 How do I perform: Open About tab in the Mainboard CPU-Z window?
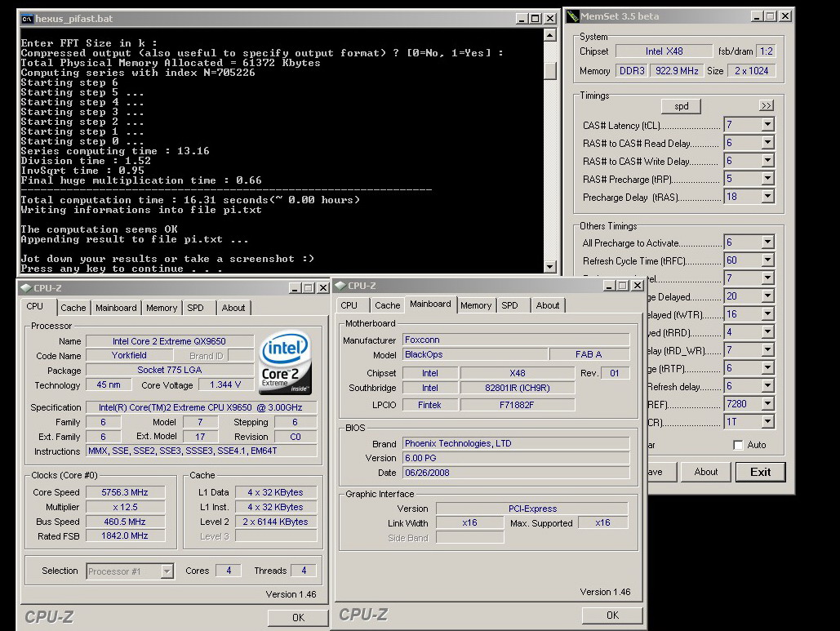pos(548,305)
